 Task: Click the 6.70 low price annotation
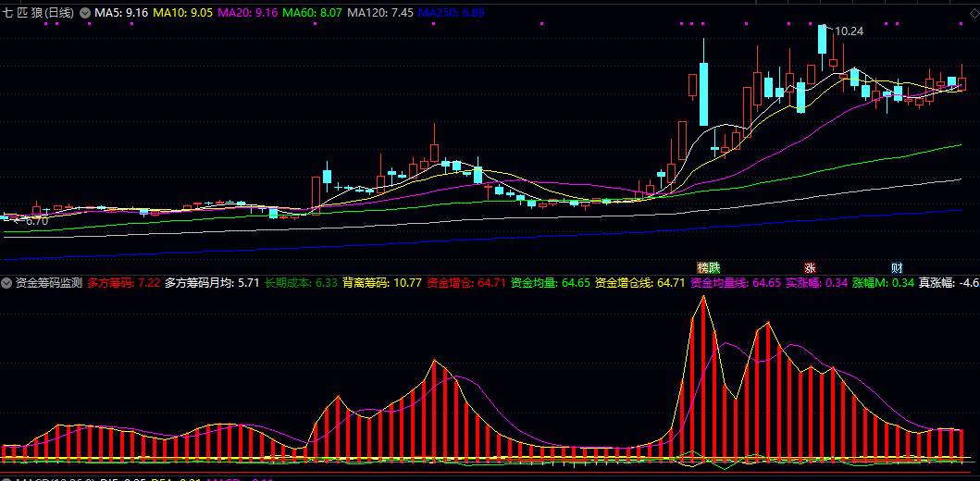click(x=35, y=221)
